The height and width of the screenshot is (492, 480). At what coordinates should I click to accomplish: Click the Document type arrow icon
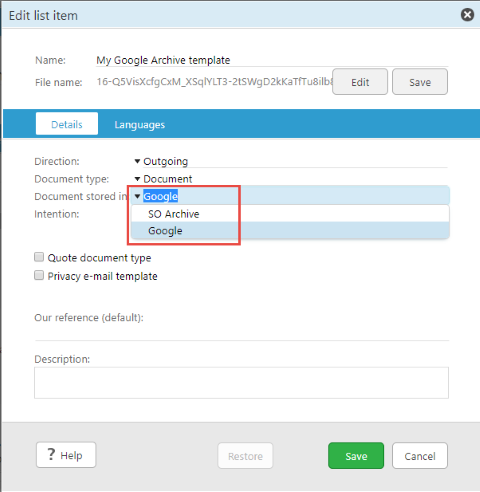(137, 179)
